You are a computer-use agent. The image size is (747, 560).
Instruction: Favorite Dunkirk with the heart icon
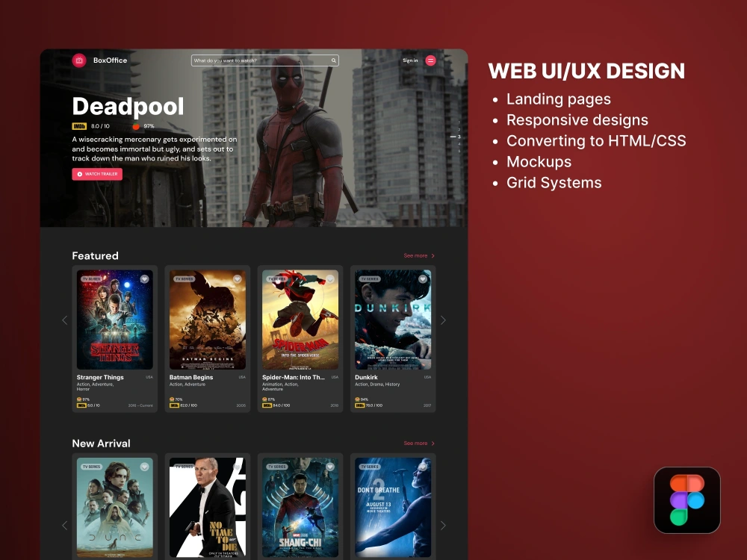click(x=423, y=279)
